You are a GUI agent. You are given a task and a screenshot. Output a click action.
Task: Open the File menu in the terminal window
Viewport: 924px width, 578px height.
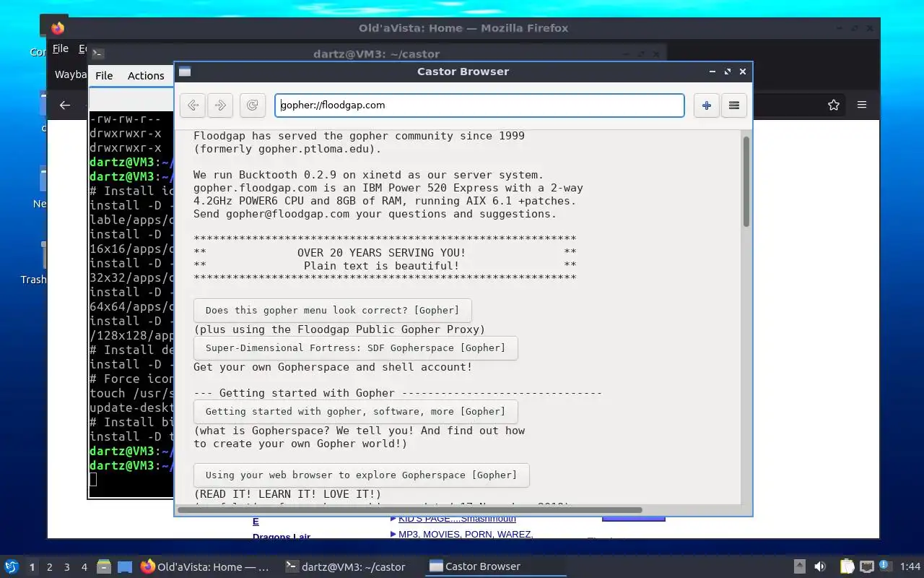(104, 75)
